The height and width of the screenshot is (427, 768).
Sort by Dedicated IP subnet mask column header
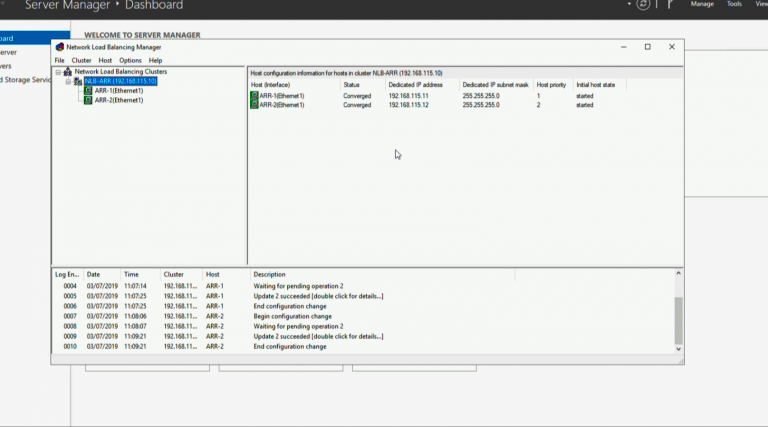coord(496,85)
